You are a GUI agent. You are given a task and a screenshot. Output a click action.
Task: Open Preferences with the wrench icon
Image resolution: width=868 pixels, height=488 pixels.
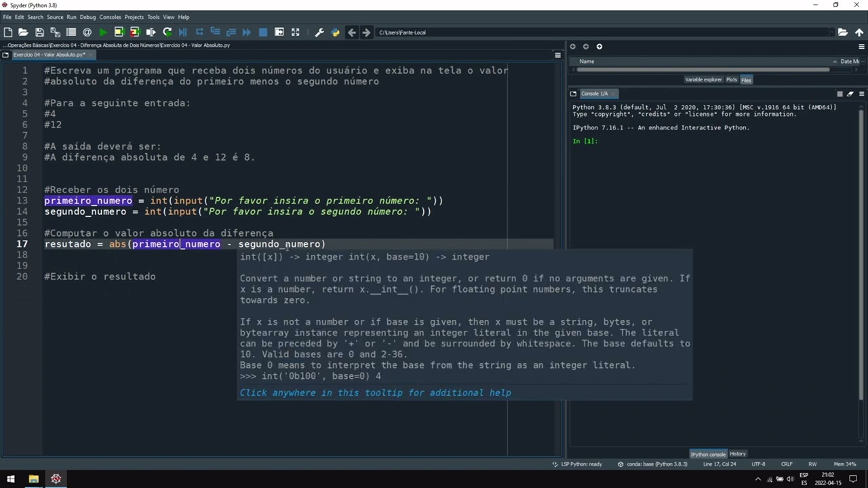click(x=319, y=32)
